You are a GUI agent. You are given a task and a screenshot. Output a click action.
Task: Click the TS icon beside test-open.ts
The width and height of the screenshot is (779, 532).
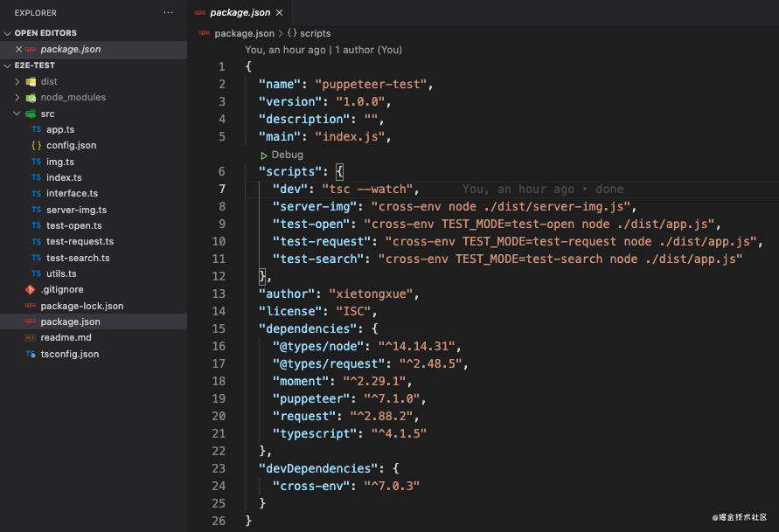(x=36, y=225)
